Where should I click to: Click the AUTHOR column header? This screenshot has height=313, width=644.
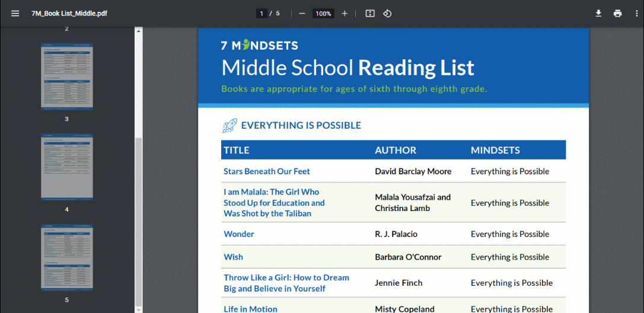[396, 150]
